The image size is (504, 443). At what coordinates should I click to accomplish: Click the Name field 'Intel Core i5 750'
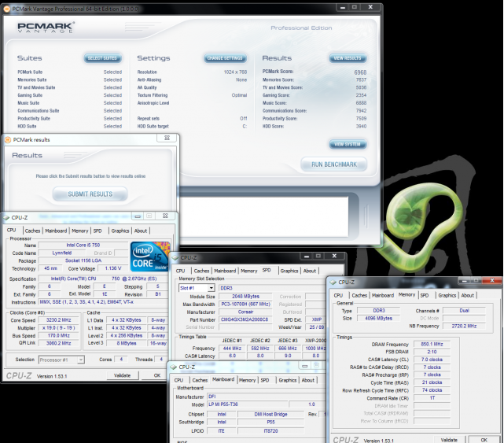(83, 245)
